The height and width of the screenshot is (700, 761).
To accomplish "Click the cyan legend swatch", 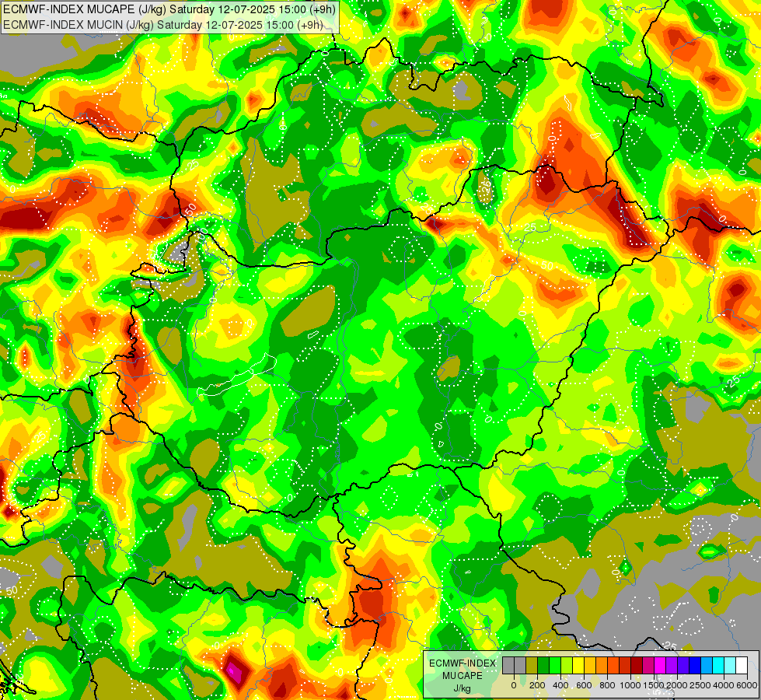I will (719, 666).
